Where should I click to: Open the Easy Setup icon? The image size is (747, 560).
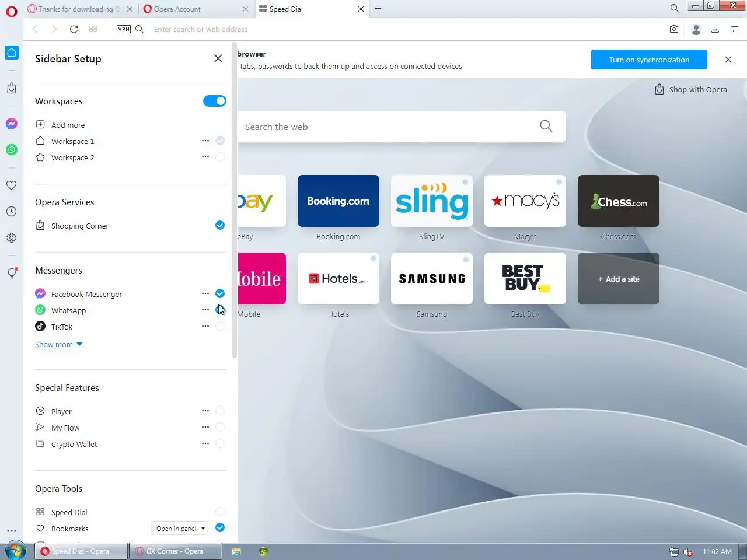[x=735, y=29]
